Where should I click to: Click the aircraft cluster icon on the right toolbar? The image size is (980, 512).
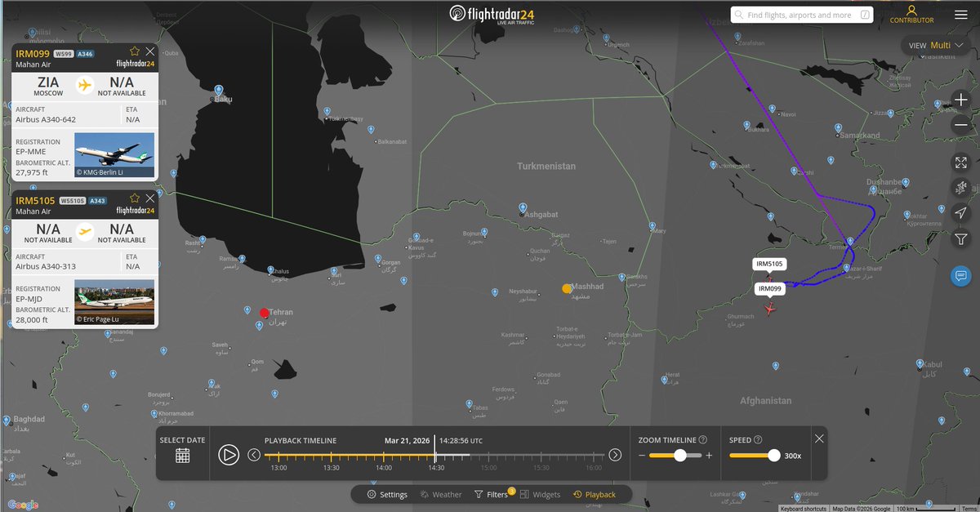(960, 188)
